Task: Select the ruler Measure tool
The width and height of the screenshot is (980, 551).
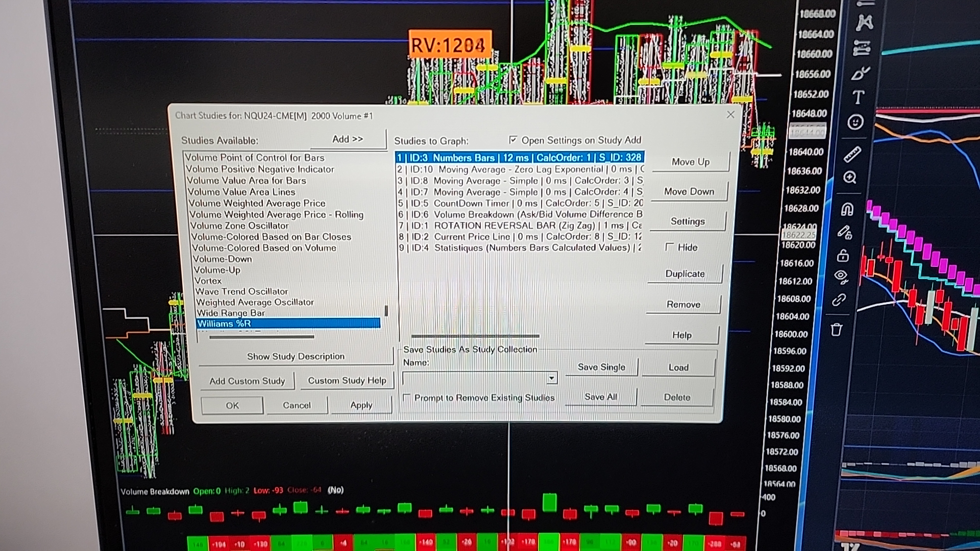Action: pyautogui.click(x=852, y=154)
